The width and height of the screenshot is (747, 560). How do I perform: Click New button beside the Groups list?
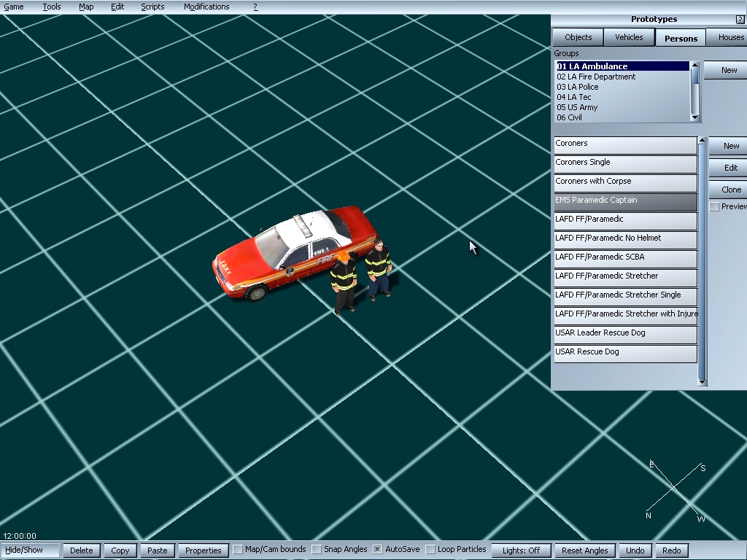727,70
